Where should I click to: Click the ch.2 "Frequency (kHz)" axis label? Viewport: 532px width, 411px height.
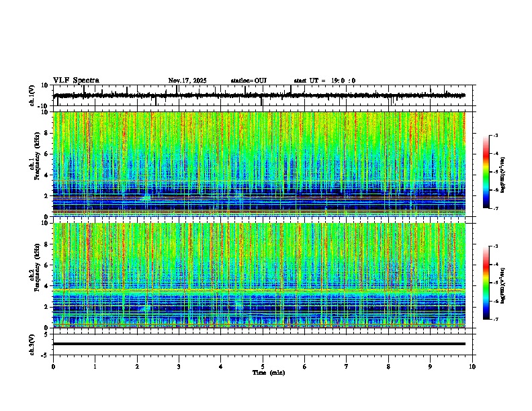click(37, 267)
